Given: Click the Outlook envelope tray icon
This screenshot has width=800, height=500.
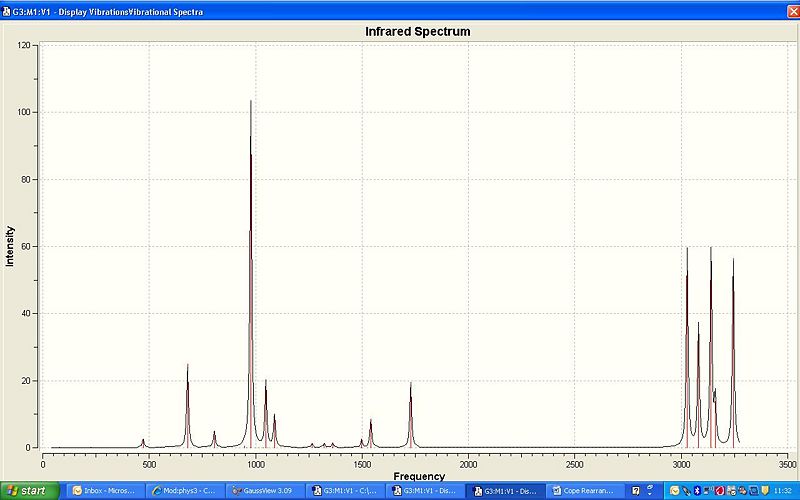Looking at the screenshot, I should point(674,491).
